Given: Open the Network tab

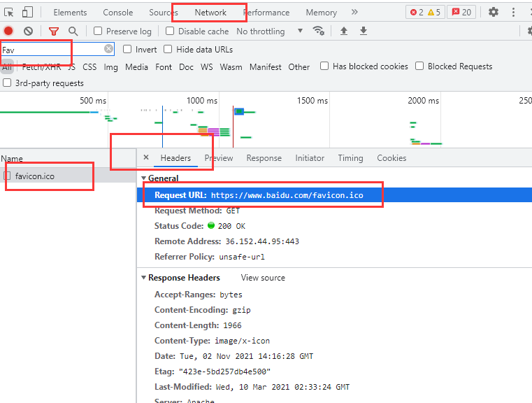Looking at the screenshot, I should point(210,13).
